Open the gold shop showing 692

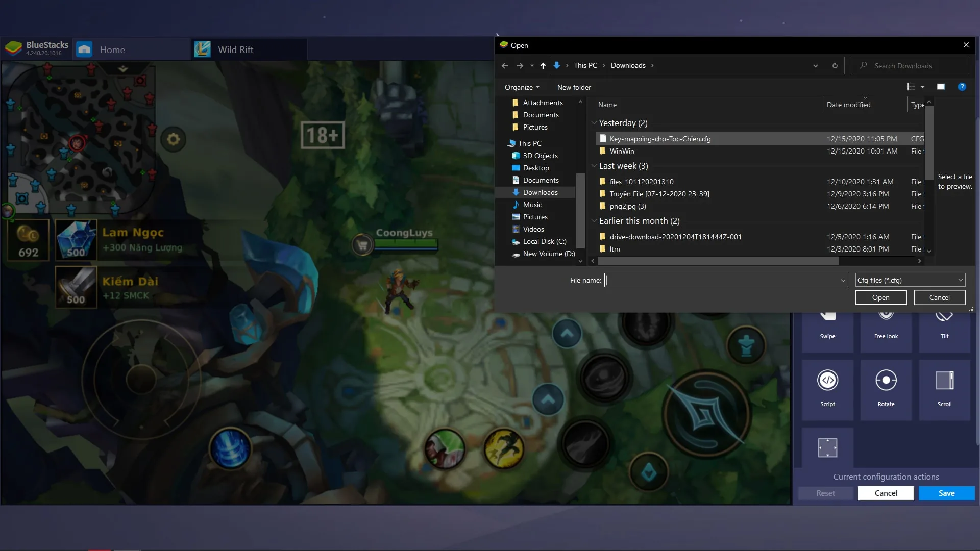tap(28, 240)
